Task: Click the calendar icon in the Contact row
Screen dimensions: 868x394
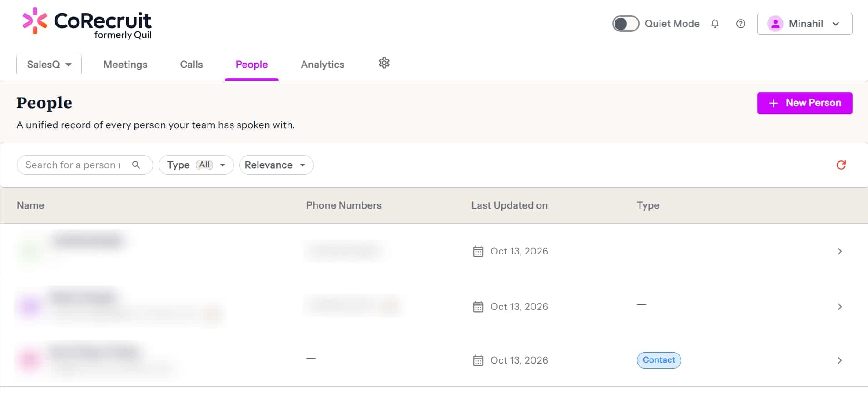Action: (x=478, y=360)
